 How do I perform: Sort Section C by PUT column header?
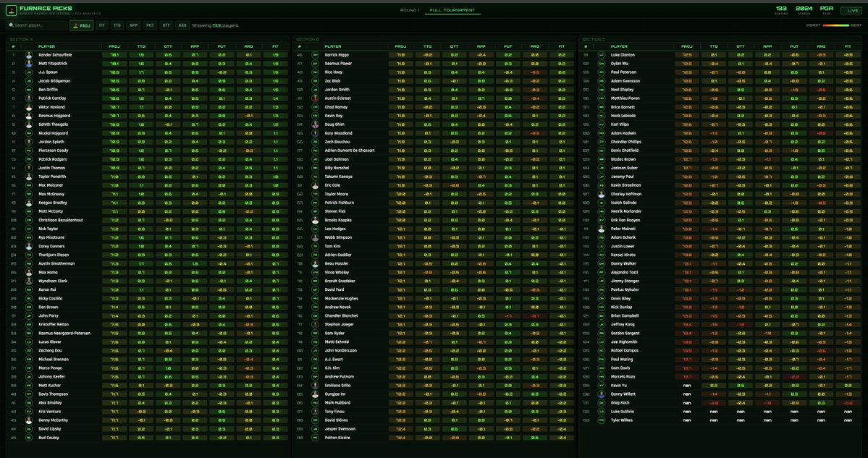(794, 46)
